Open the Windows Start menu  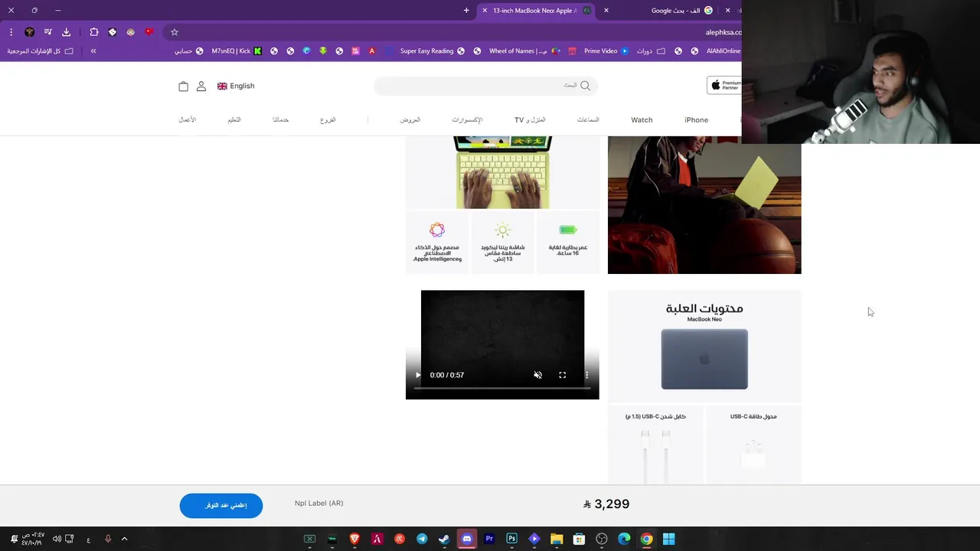tap(668, 539)
